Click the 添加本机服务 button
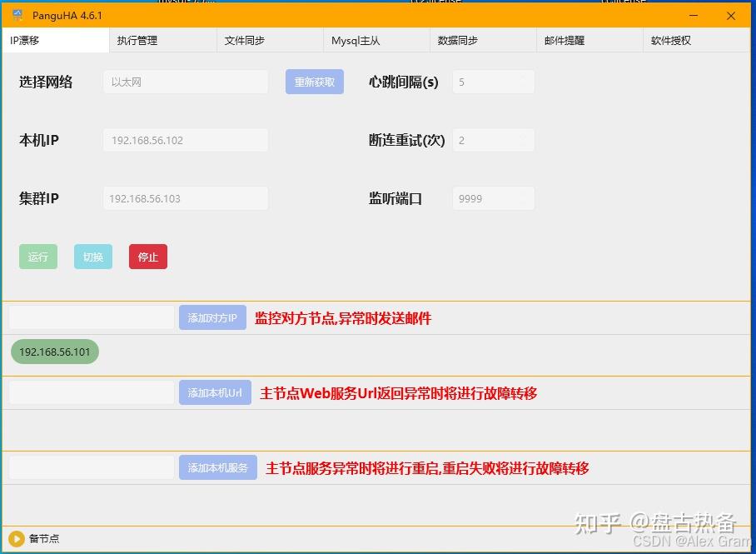Viewport: 756px width, 554px height. 218,467
